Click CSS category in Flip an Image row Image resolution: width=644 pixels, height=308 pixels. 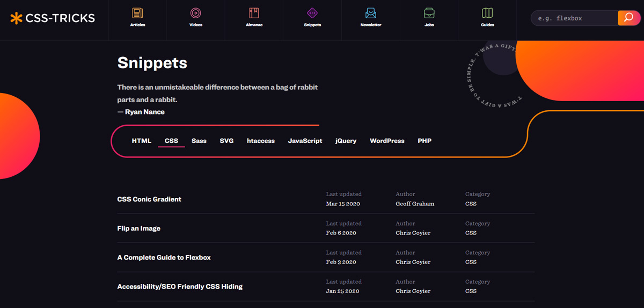coord(471,233)
